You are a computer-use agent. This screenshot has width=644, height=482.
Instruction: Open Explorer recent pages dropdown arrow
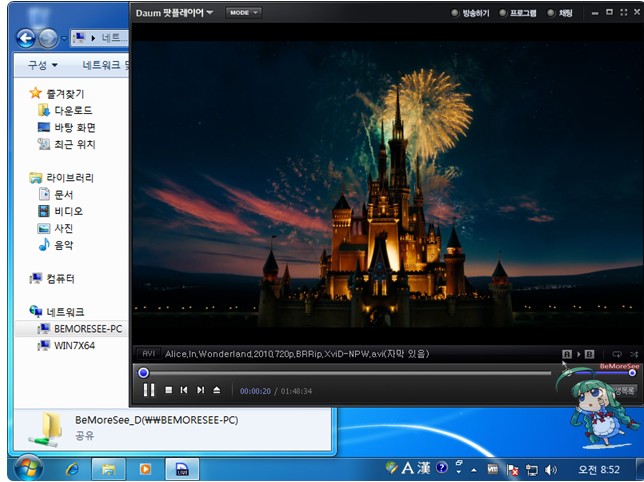64,39
